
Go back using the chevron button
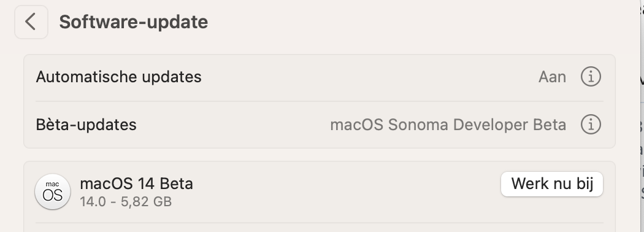pyautogui.click(x=31, y=22)
